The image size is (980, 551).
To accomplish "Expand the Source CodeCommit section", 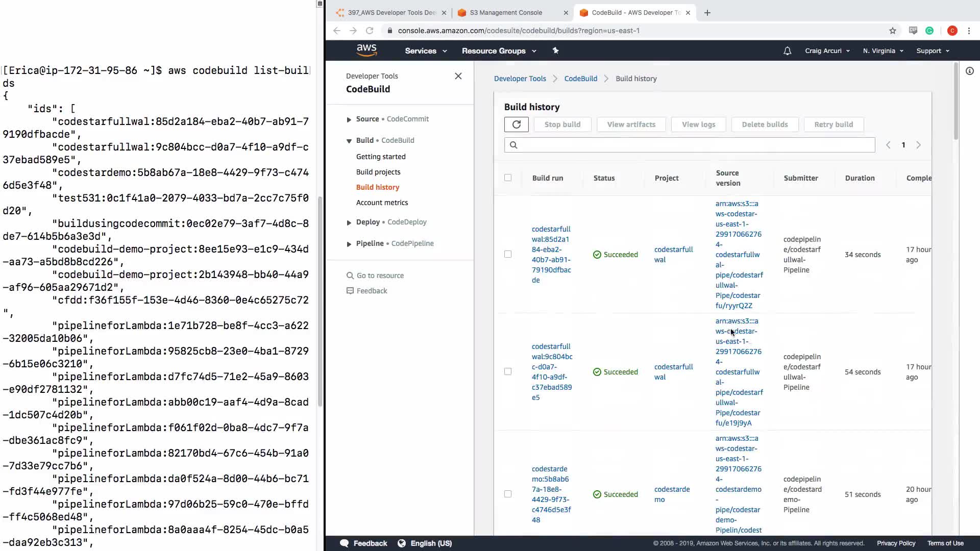I will 349,119.
